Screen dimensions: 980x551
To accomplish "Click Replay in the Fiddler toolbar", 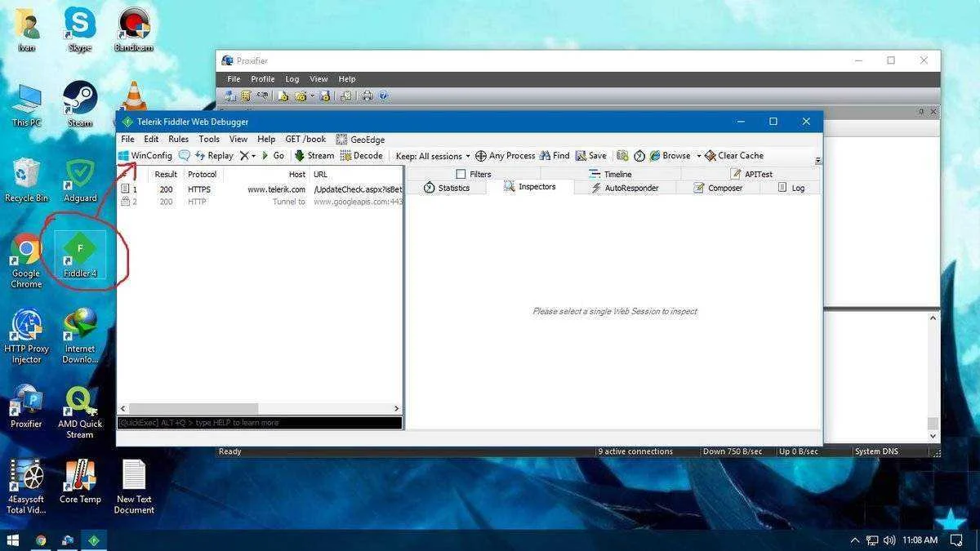I will (x=214, y=155).
